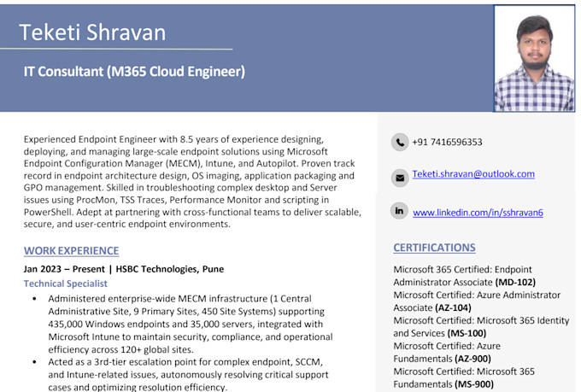Viewport: 581px width, 392px height.
Task: Click the 'CERTIFICATIONS' heading
Action: click(434, 248)
